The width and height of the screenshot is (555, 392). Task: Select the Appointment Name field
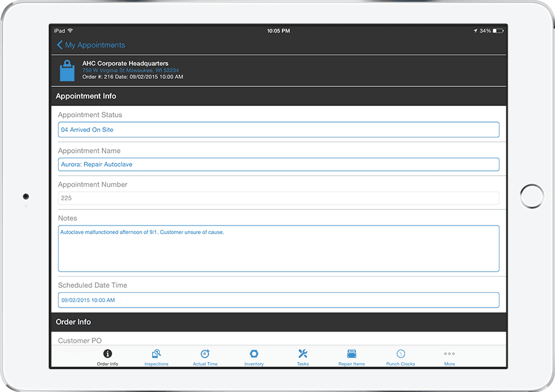tap(277, 164)
